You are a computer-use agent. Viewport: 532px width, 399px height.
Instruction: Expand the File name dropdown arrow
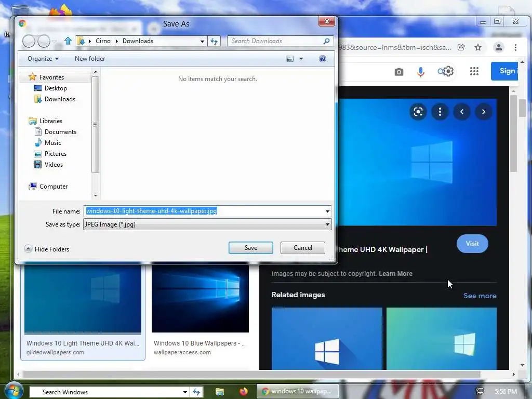click(x=327, y=211)
